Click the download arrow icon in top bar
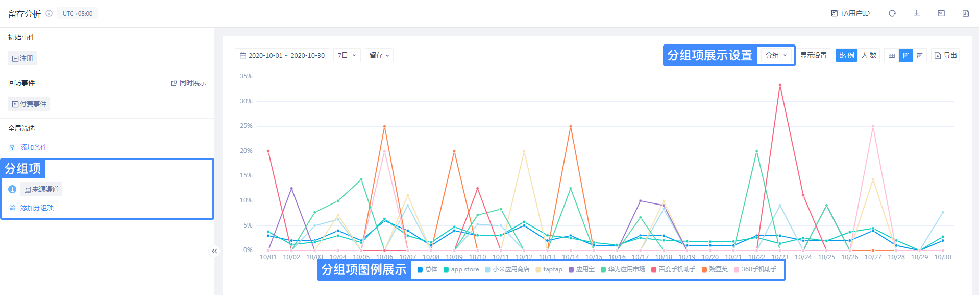This screenshot has height=295, width=980. [916, 13]
